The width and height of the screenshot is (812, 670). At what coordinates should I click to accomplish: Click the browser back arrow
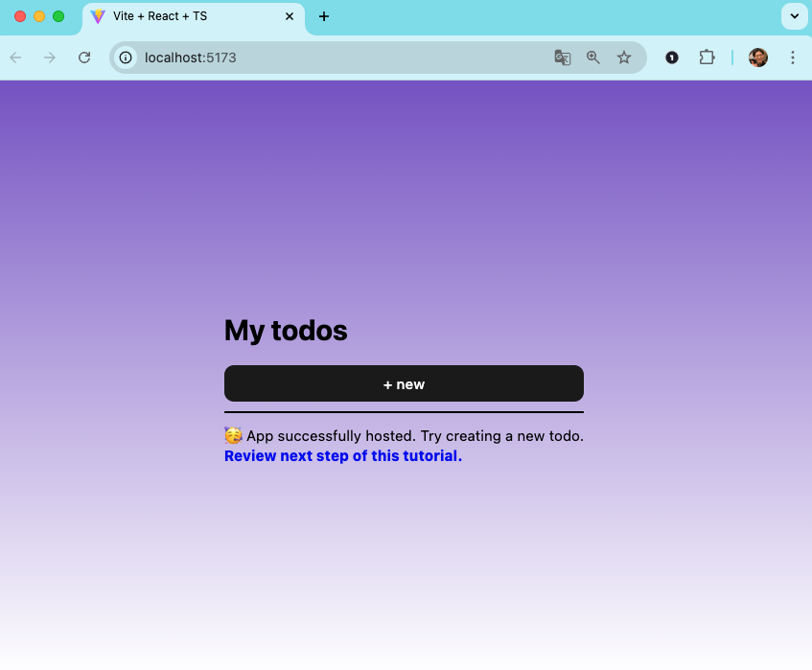pyautogui.click(x=15, y=58)
